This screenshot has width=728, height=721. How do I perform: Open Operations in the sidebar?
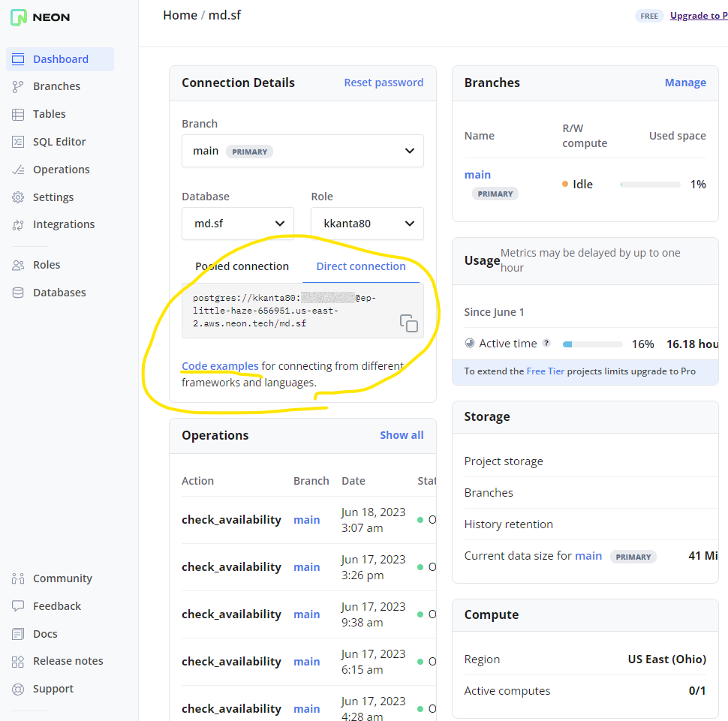click(62, 170)
